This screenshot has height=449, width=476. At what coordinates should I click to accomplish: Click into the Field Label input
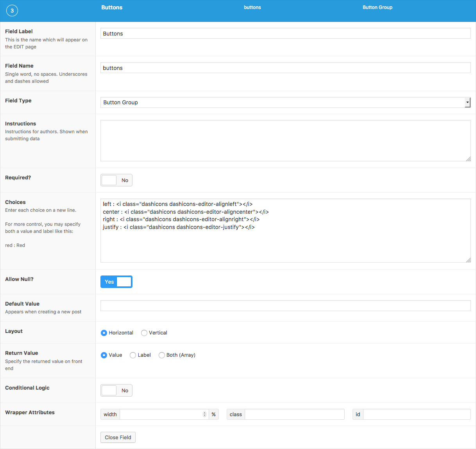285,34
